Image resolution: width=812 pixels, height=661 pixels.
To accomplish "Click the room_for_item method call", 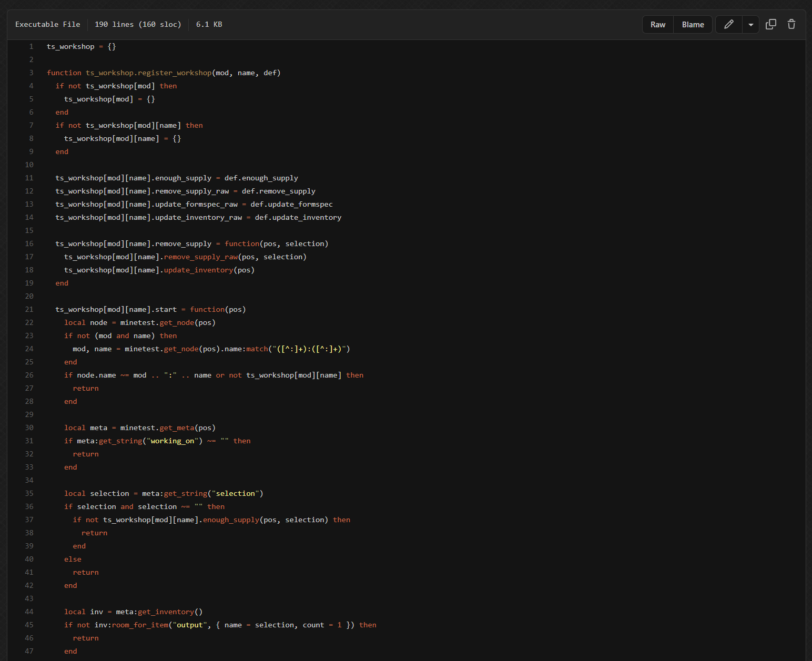I will (x=140, y=625).
